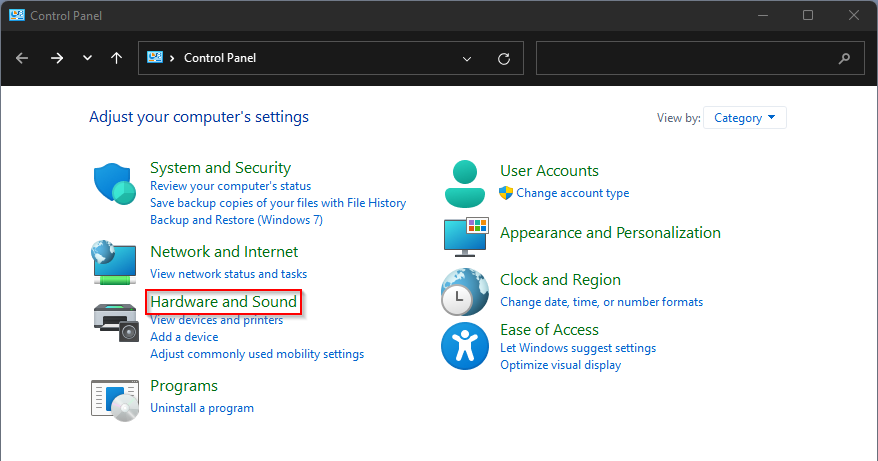
Task: Click Uninstall a program link
Action: pos(202,408)
